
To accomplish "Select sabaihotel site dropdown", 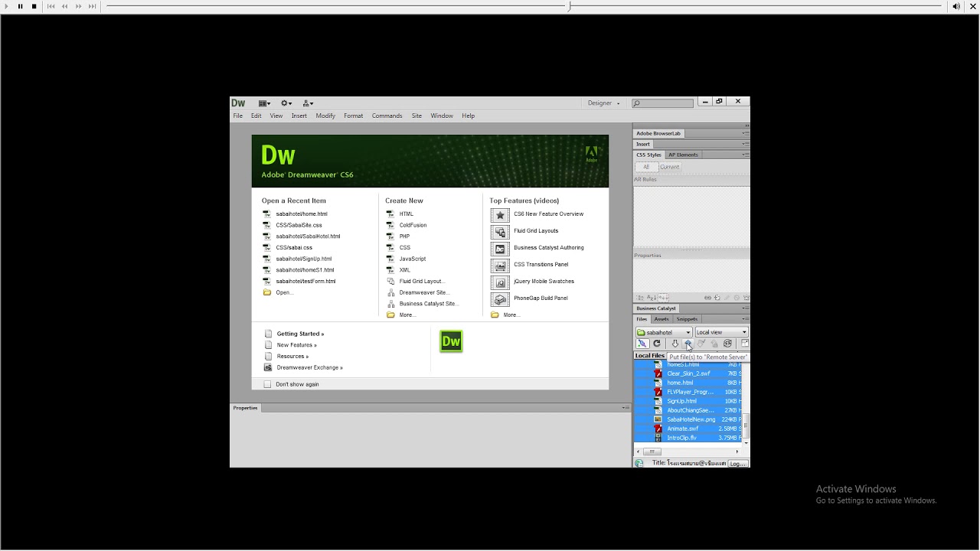I will point(664,332).
